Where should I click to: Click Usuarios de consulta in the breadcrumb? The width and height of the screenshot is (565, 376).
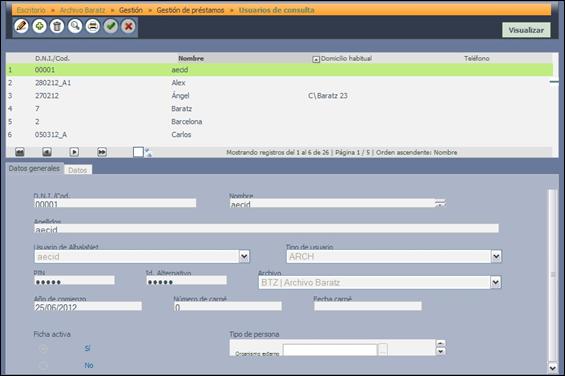(276, 10)
